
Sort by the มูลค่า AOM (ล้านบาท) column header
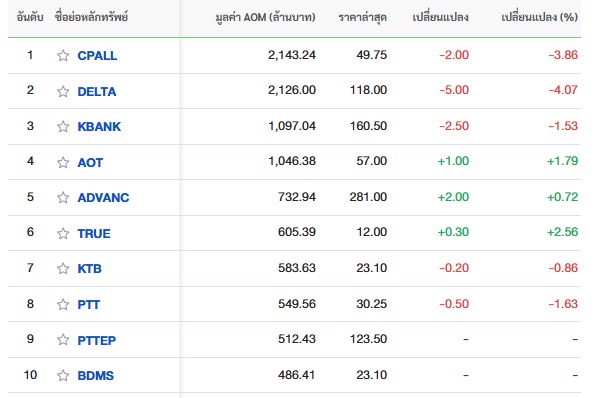[265, 17]
